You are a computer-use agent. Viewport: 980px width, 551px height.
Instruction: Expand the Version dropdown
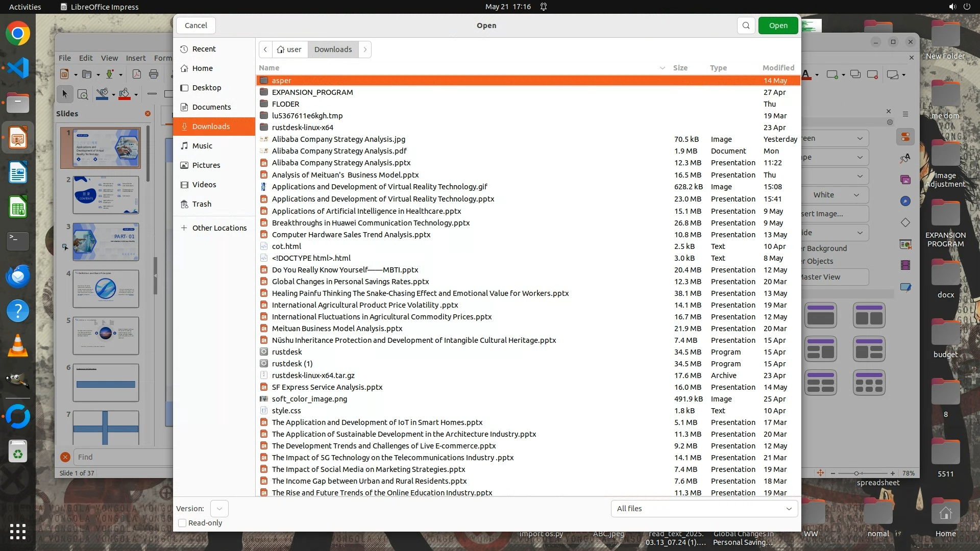[219, 509]
